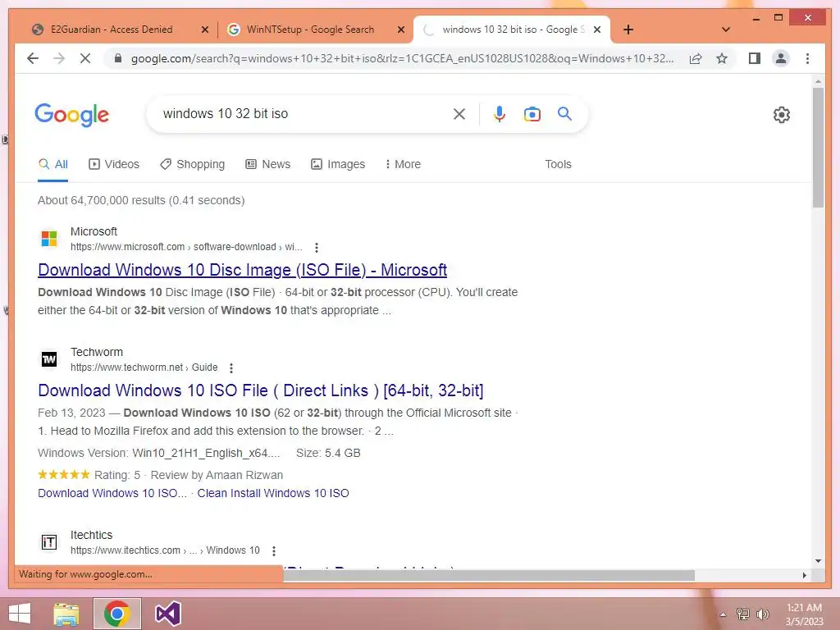The height and width of the screenshot is (630, 840).
Task: Click the techworm.net Guide URL
Action: (144, 367)
